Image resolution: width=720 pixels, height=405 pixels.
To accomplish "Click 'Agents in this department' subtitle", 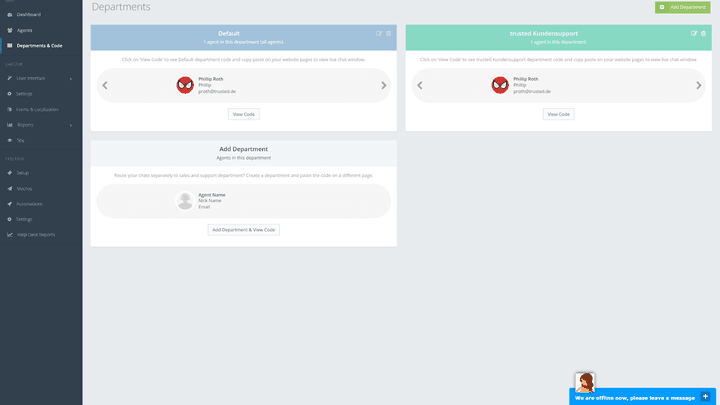I will [x=243, y=158].
